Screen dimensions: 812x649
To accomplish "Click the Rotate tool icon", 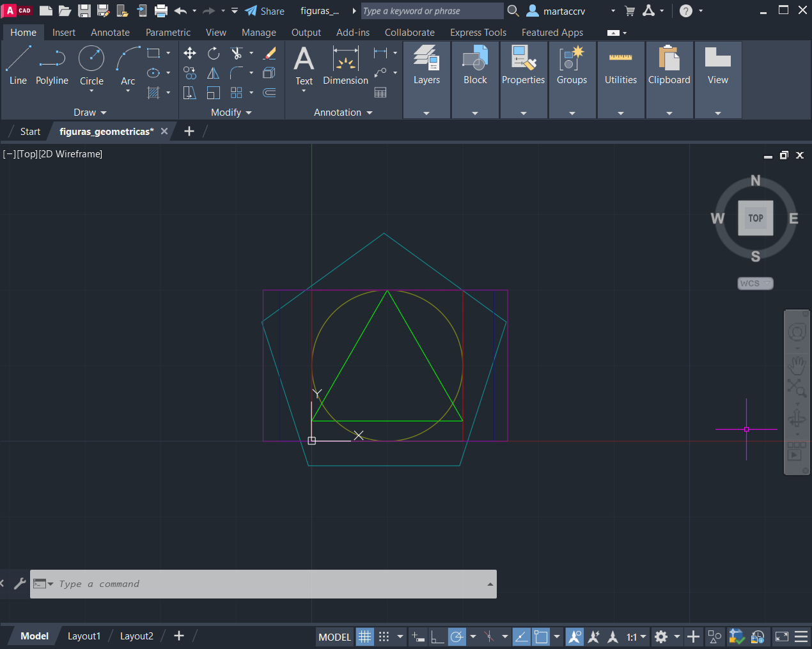I will [x=214, y=53].
